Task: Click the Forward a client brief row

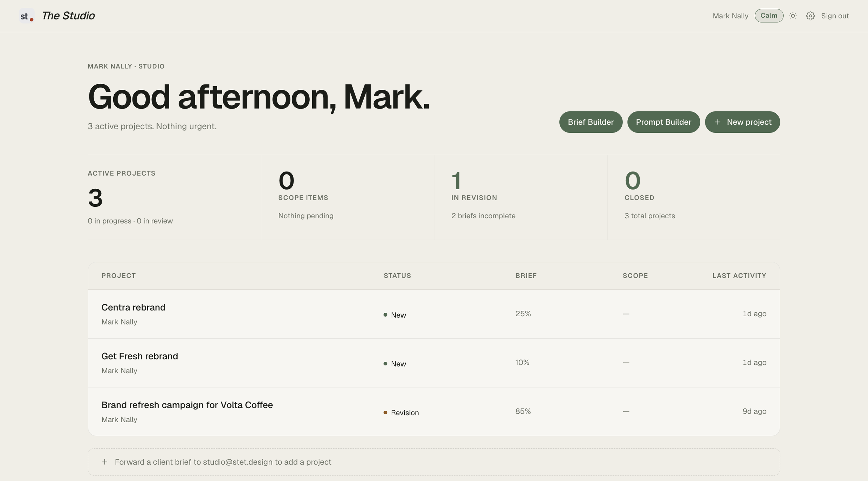Action: [434, 462]
